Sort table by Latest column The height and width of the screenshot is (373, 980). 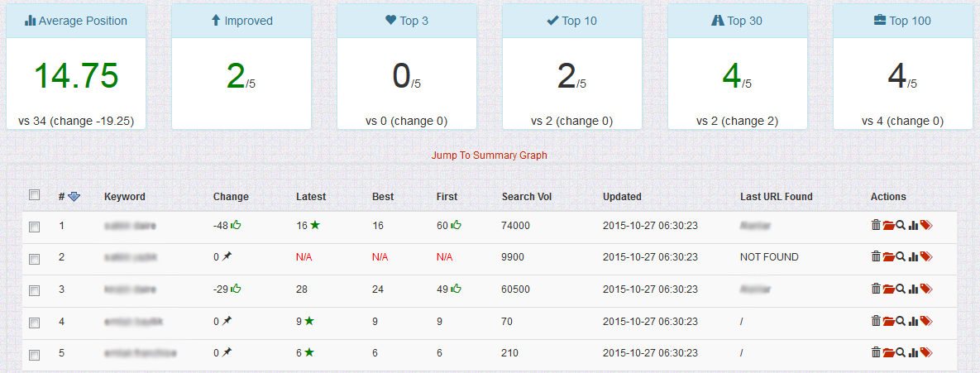pos(311,196)
